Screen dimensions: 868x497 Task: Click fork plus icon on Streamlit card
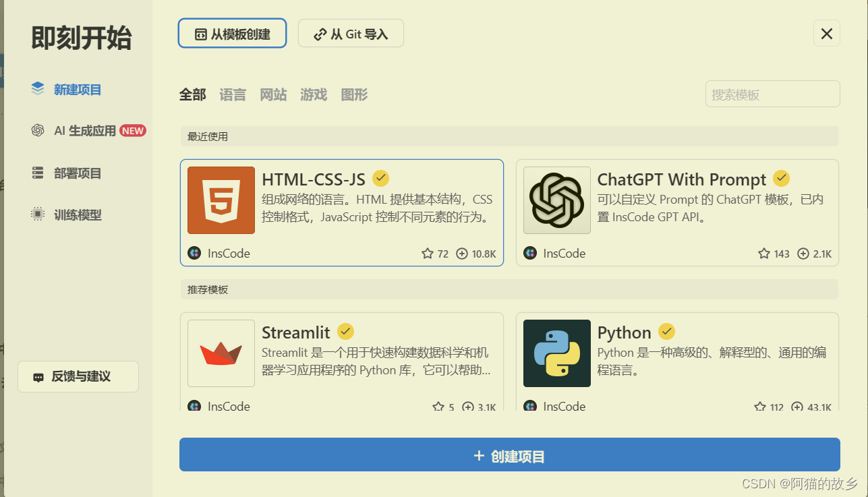(468, 407)
